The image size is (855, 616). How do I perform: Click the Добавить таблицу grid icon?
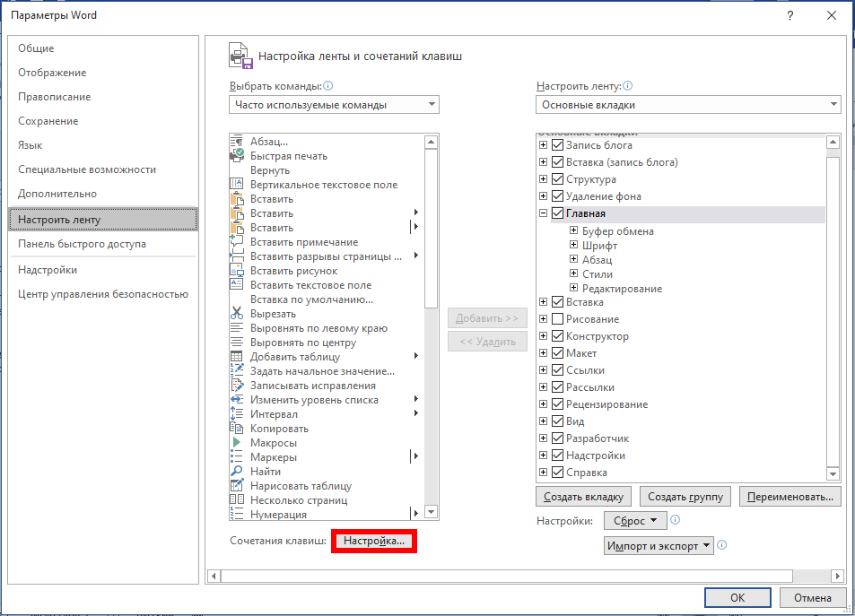coord(237,357)
